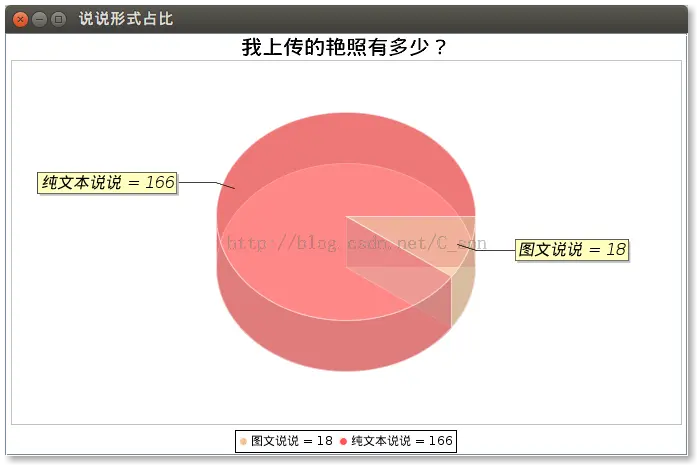Image resolution: width=697 pixels, height=465 pixels.
Task: Click the label 图文说说 = 18 callout
Action: [572, 249]
